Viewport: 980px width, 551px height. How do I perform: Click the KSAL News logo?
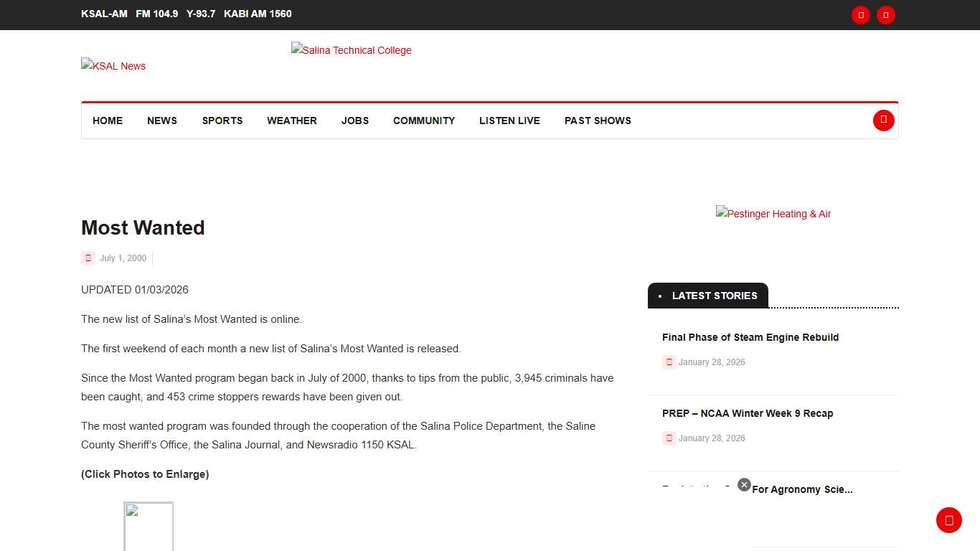click(x=113, y=66)
